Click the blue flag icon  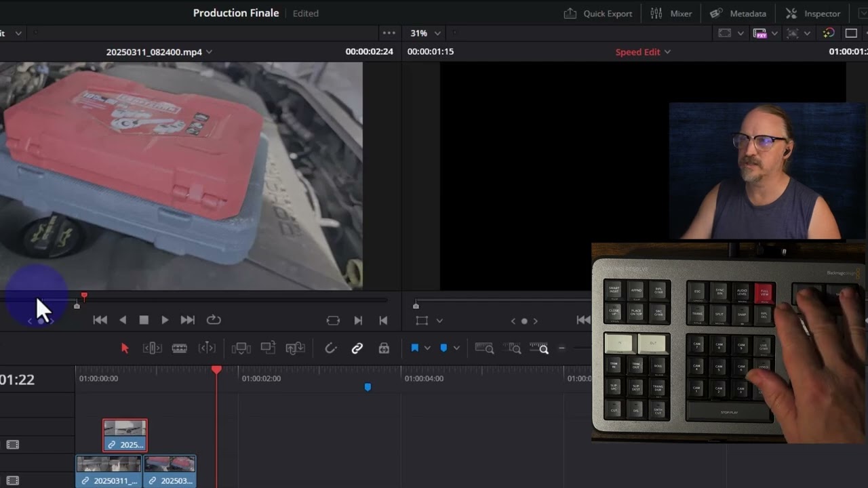point(414,348)
